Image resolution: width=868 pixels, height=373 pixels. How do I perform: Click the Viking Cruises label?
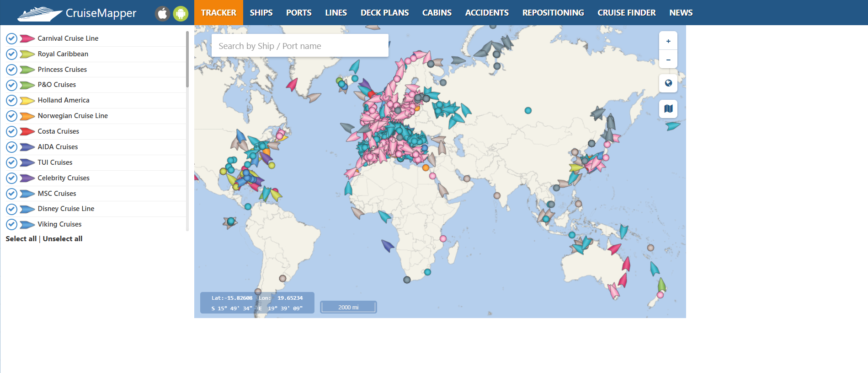(x=59, y=224)
